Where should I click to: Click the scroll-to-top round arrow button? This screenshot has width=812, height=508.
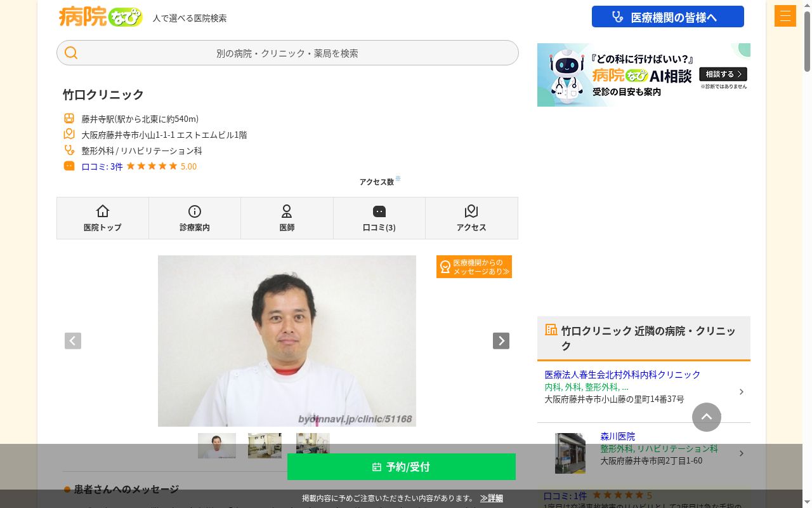707,417
